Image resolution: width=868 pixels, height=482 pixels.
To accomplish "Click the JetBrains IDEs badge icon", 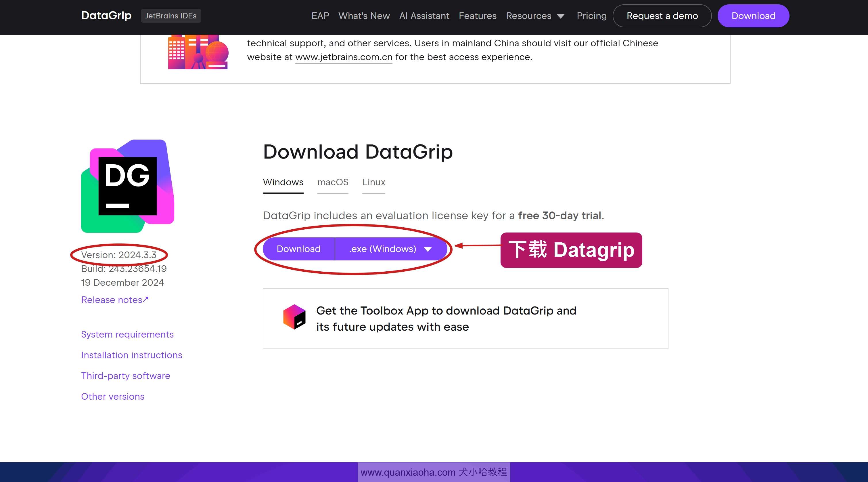I will point(170,16).
